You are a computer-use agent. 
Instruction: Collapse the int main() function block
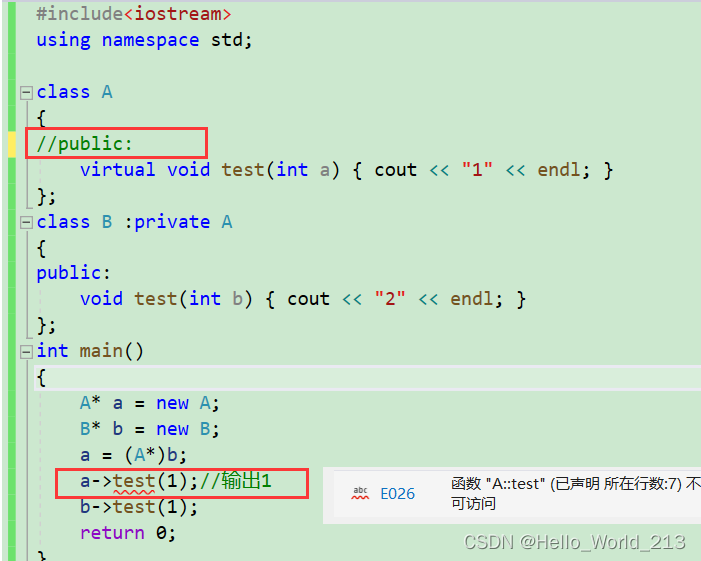pos(26,351)
